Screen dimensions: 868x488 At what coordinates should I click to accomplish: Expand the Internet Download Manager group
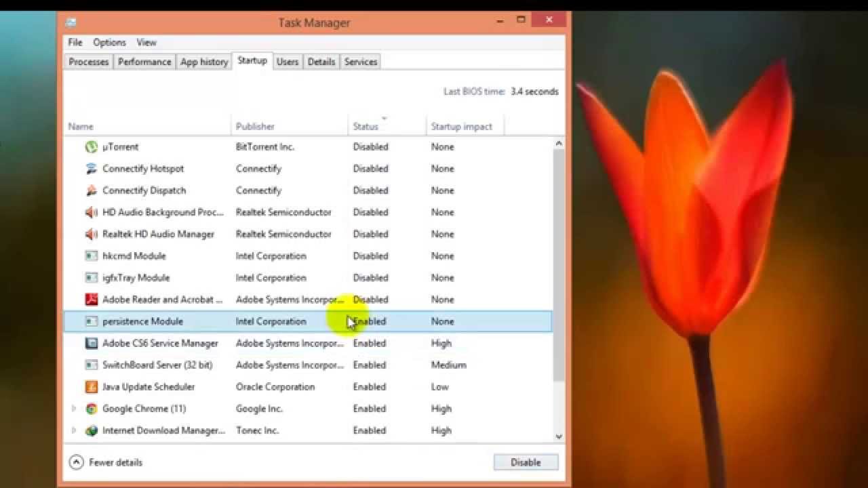(x=74, y=430)
